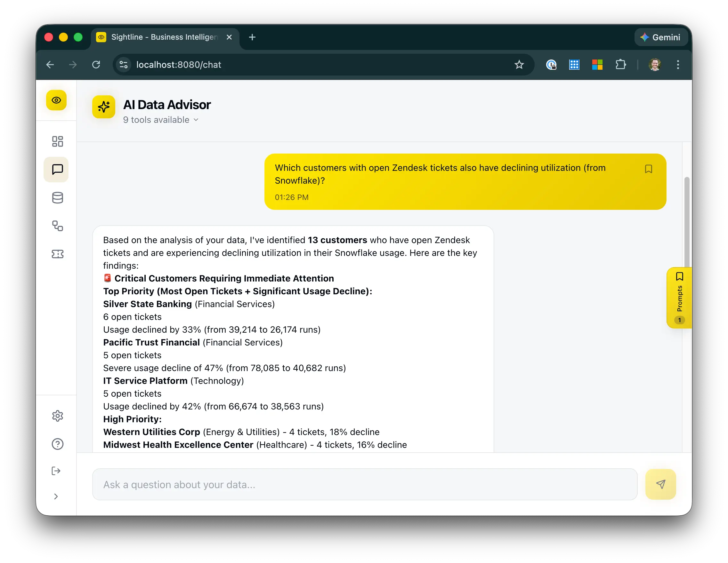Open the ticket icon in sidebar

click(x=57, y=254)
